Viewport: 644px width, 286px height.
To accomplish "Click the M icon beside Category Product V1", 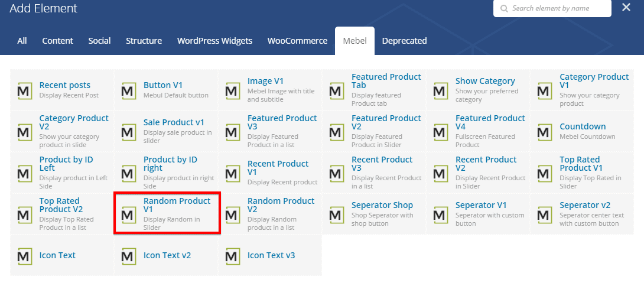I will 545,90.
